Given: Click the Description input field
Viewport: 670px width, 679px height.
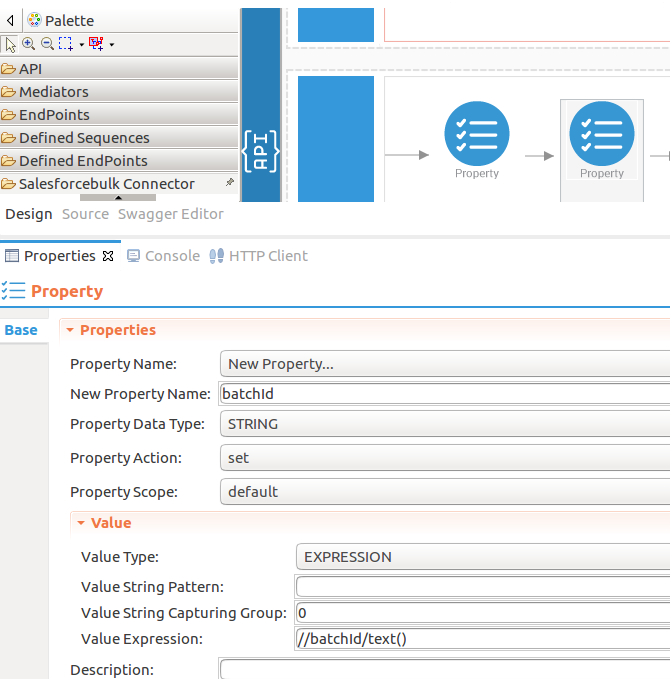Looking at the screenshot, I should coord(445,669).
